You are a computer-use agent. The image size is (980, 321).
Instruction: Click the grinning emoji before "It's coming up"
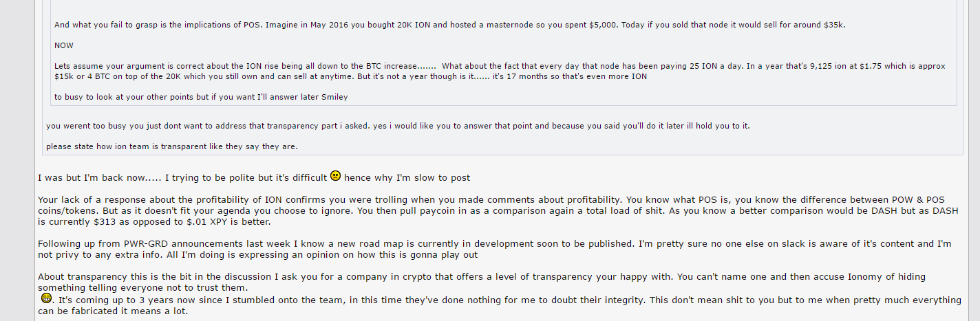[46, 298]
